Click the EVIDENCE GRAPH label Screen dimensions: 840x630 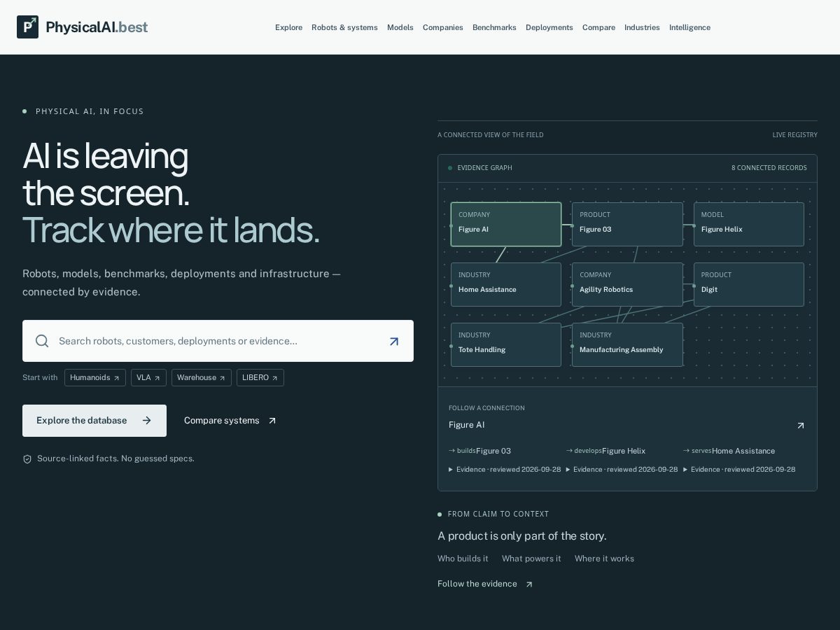click(484, 168)
